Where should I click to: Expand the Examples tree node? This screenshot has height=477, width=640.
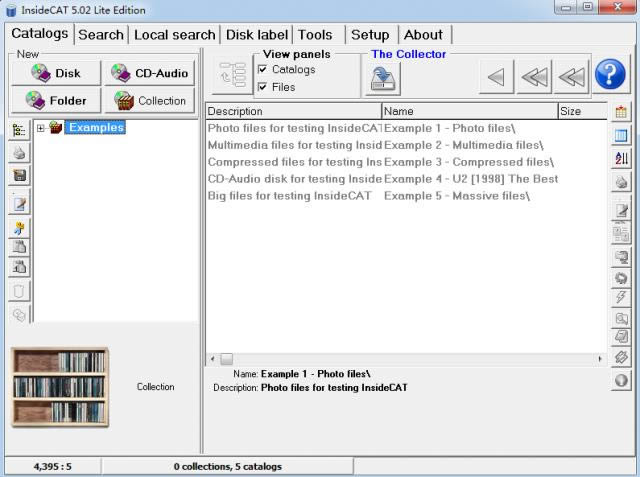[40, 128]
